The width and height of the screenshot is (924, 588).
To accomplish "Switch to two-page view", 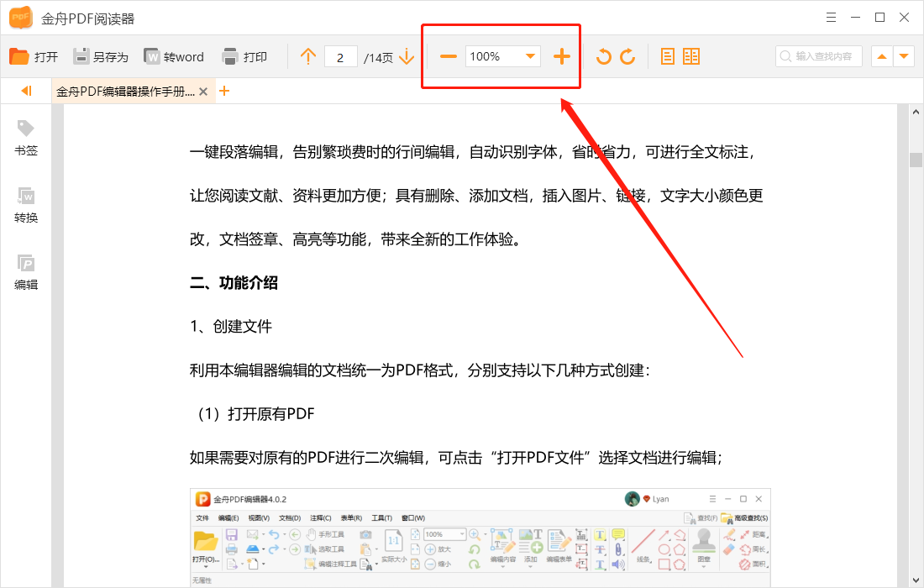I will point(691,56).
